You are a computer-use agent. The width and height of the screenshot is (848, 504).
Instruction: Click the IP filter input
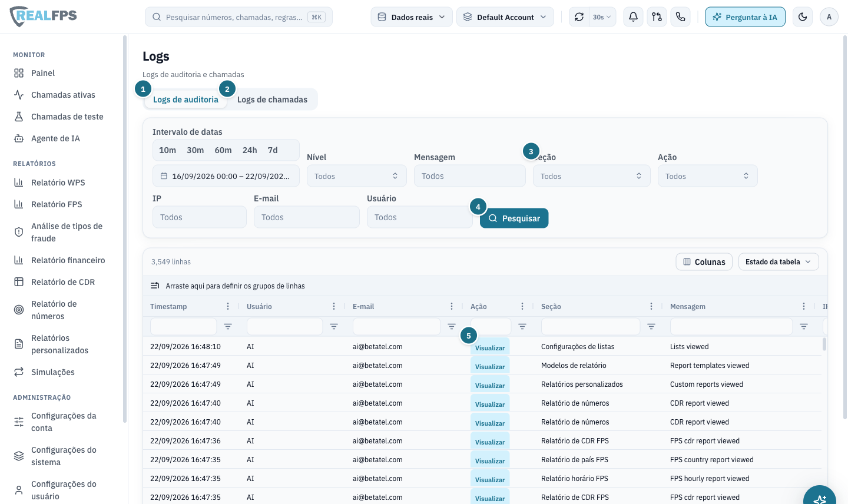[x=200, y=217]
